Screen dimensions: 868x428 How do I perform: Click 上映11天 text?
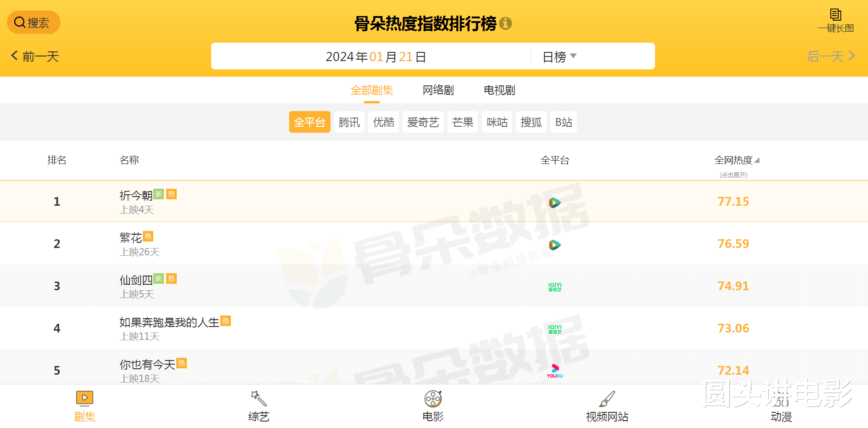click(140, 337)
